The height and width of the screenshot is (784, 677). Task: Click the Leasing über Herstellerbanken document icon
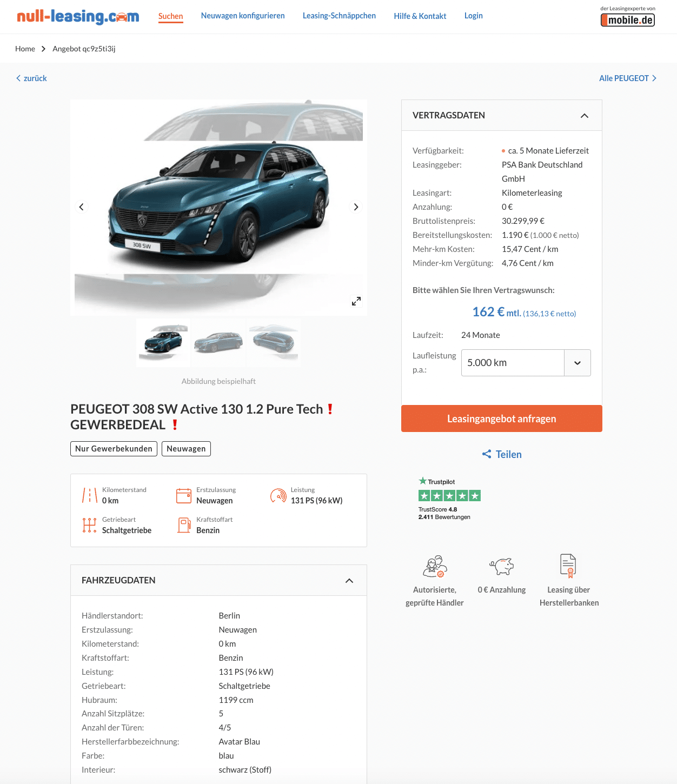click(568, 566)
